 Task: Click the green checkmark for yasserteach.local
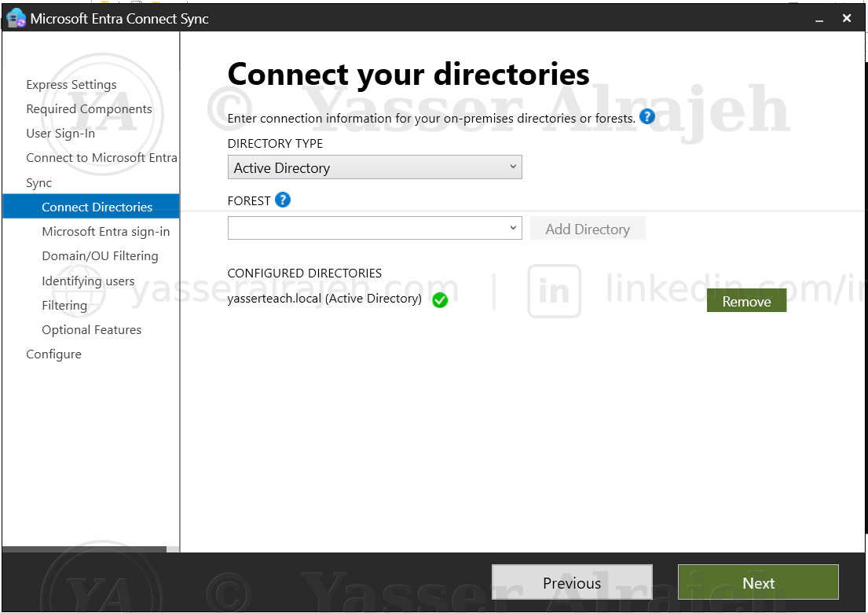(x=440, y=300)
